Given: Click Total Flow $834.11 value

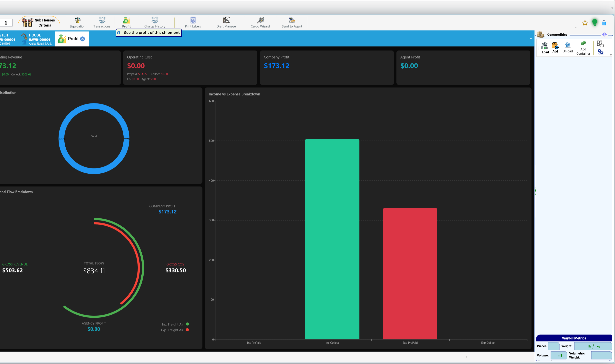Looking at the screenshot, I should click(94, 271).
